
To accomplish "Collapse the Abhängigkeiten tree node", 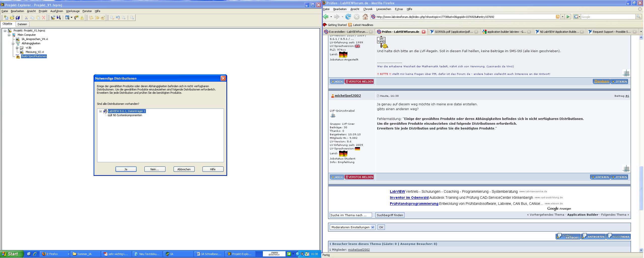I will 13,44.
